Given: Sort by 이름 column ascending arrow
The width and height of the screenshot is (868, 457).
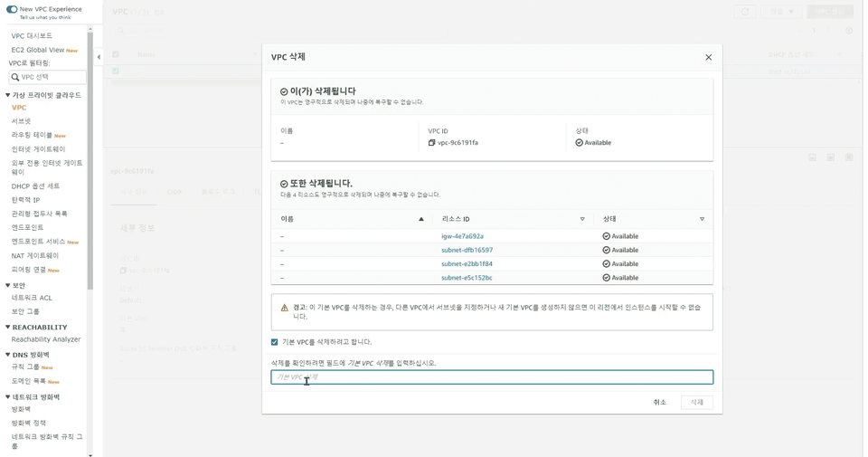Looking at the screenshot, I should click(421, 219).
